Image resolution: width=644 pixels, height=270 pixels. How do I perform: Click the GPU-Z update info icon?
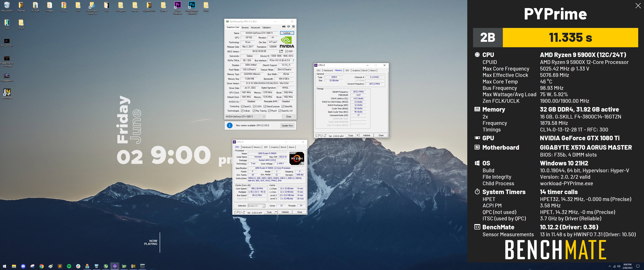pos(230,125)
